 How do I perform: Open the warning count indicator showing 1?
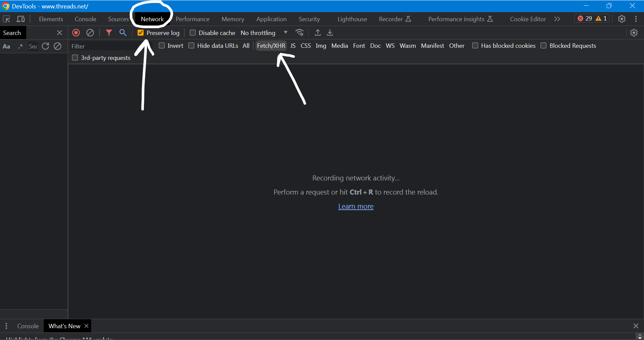pyautogui.click(x=601, y=19)
